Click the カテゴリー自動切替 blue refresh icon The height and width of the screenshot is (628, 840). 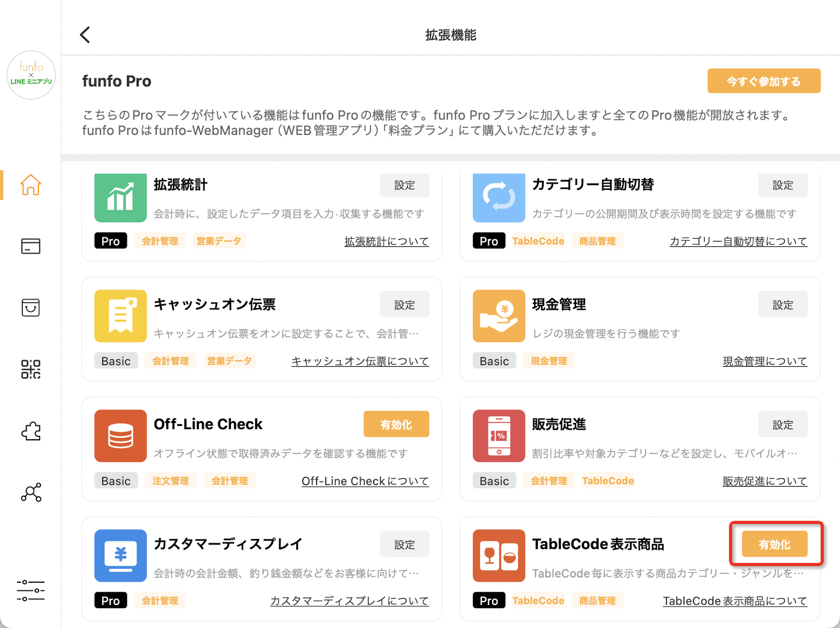click(499, 197)
